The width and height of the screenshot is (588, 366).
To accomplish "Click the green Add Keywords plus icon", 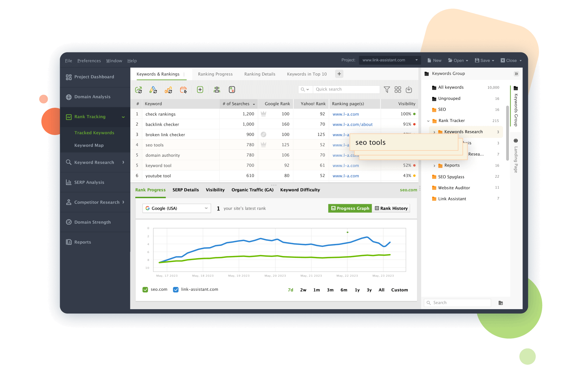I will pos(200,90).
